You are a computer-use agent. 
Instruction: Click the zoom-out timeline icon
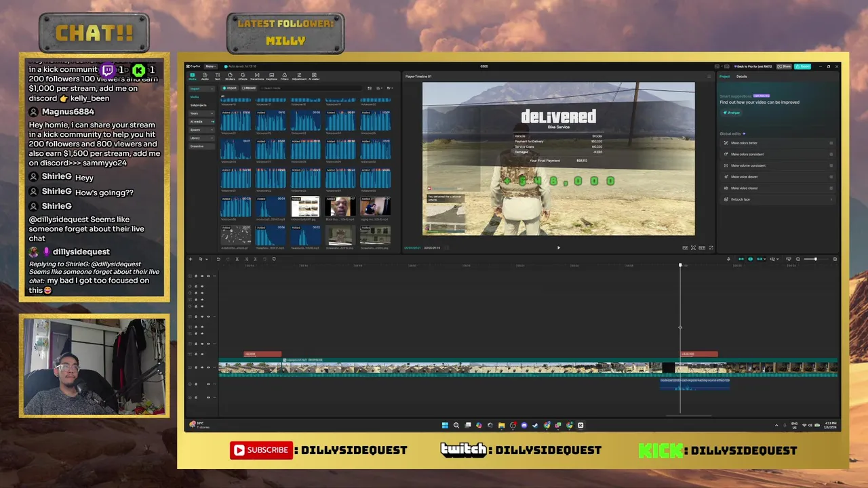797,259
